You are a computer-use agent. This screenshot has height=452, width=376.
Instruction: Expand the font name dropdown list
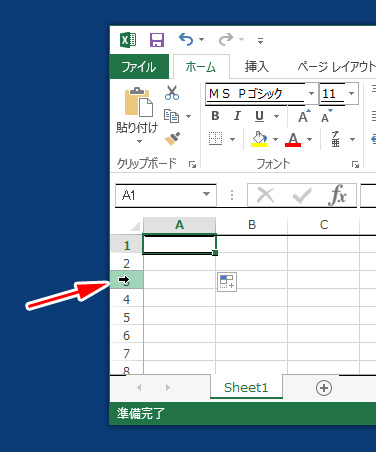coord(311,93)
